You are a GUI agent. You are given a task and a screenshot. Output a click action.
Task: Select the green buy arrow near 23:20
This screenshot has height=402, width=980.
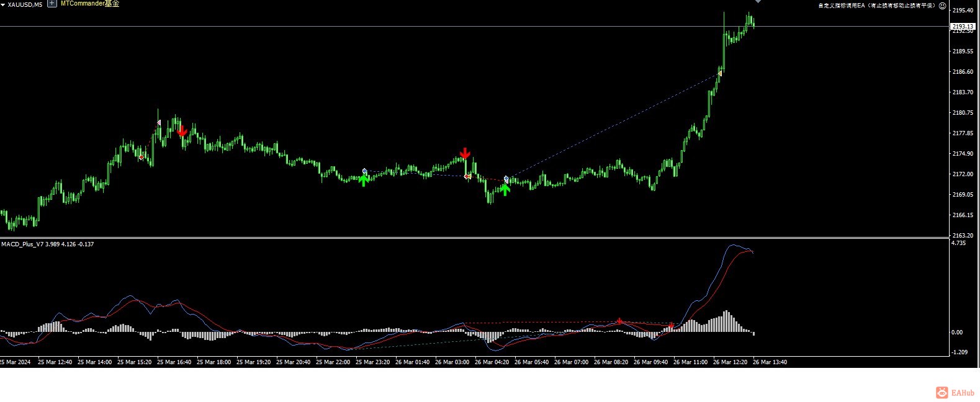tap(364, 181)
